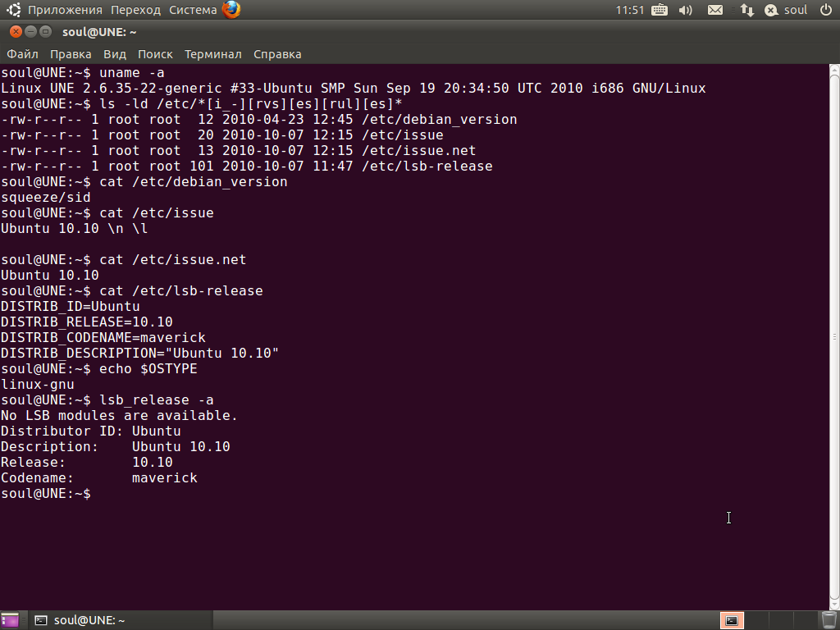Click the 'lsb_release -a' command

157,400
